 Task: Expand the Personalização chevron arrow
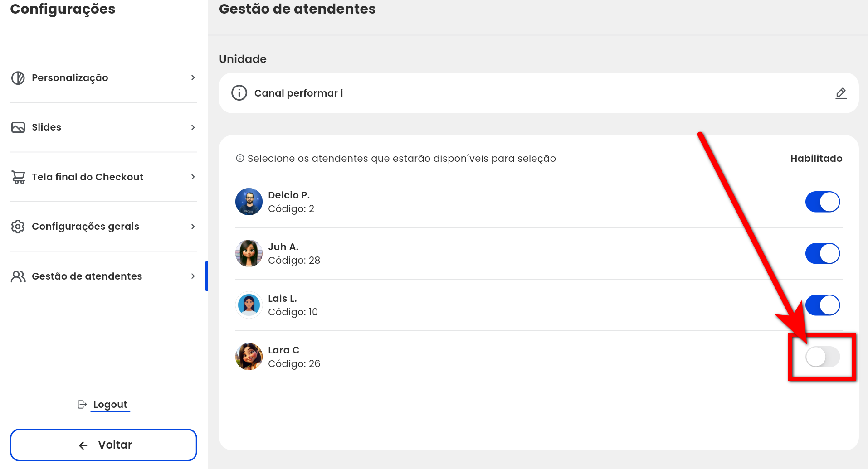point(193,78)
